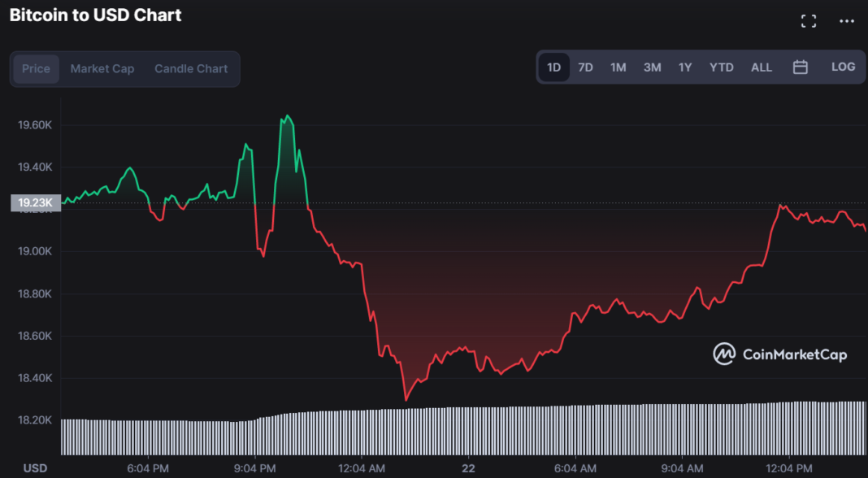This screenshot has height=478, width=868.
Task: Select the ALL time range
Action: (x=761, y=67)
